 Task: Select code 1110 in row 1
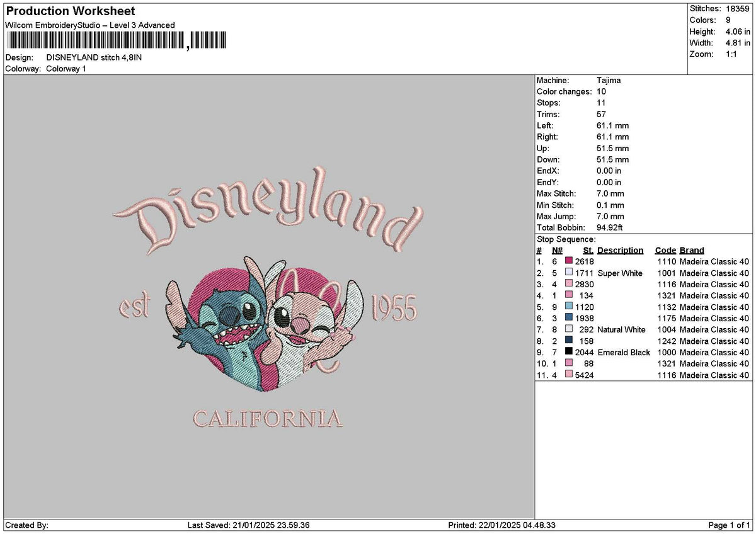(x=667, y=261)
